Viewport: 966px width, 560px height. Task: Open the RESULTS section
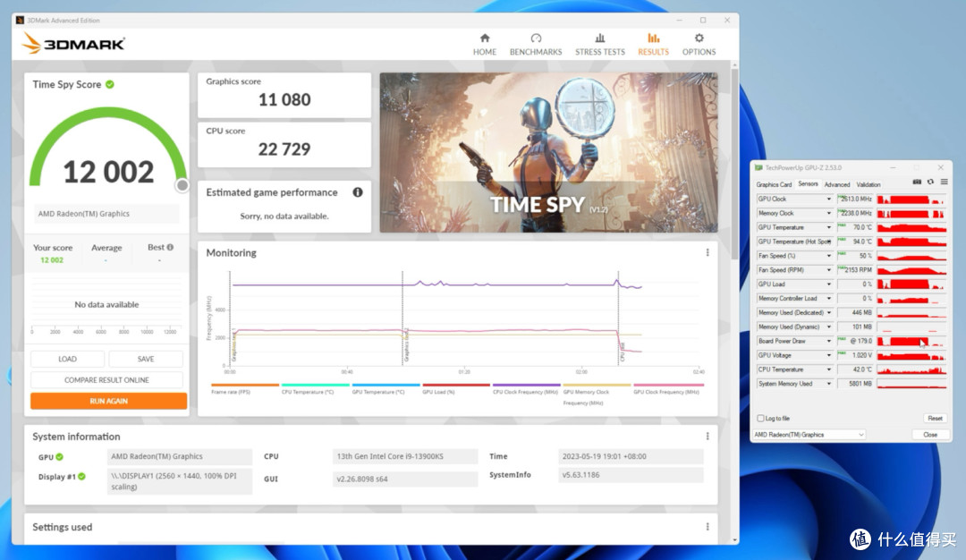point(653,45)
